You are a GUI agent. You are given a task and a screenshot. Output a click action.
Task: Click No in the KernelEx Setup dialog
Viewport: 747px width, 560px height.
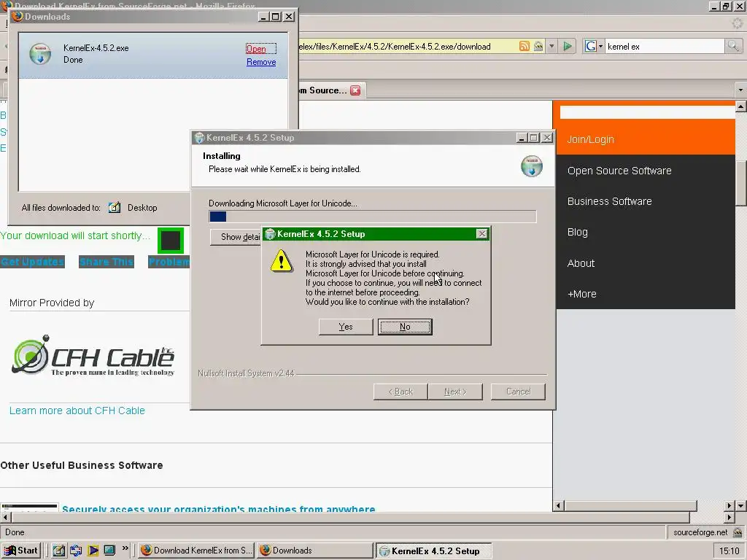pyautogui.click(x=405, y=327)
